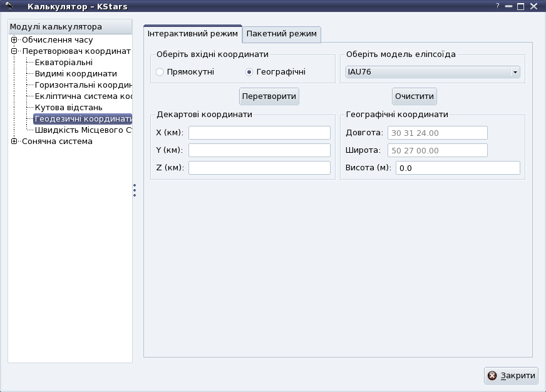
Task: Click the Закрити button with red icon
Action: 511,376
